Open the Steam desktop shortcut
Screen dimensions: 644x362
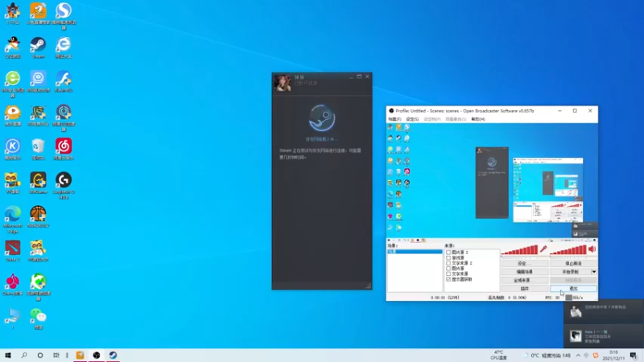pyautogui.click(x=38, y=46)
